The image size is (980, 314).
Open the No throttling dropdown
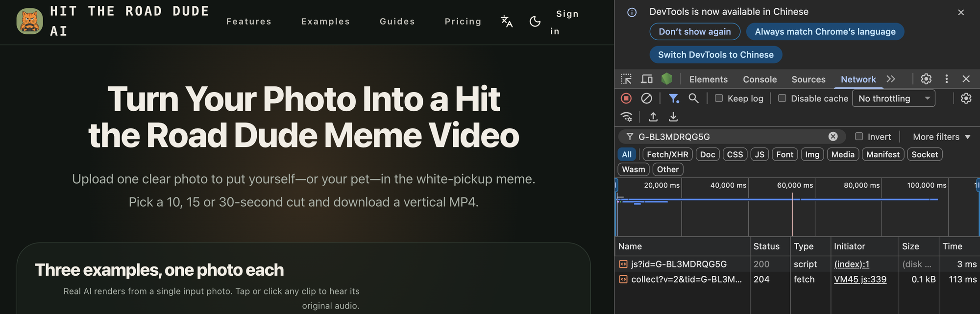[894, 98]
